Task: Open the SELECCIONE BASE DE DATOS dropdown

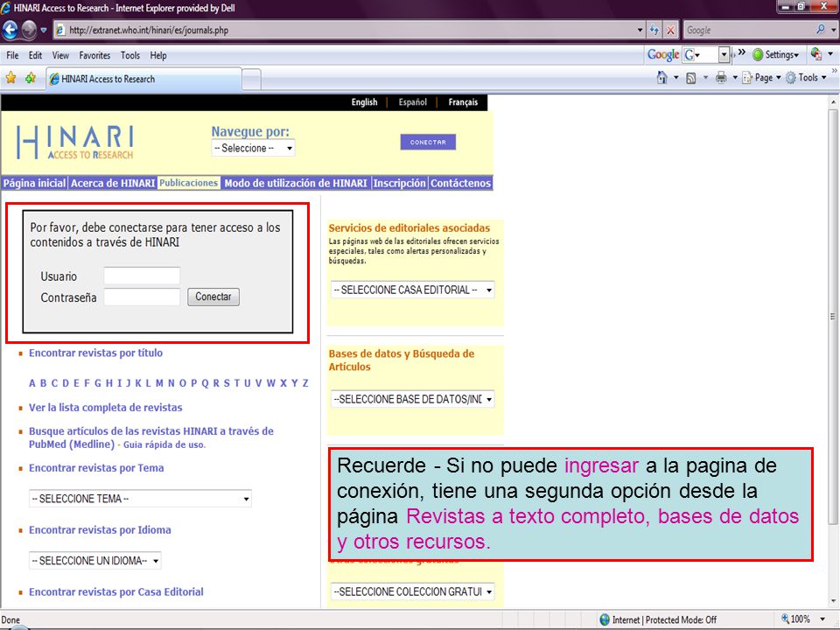Action: (x=412, y=399)
